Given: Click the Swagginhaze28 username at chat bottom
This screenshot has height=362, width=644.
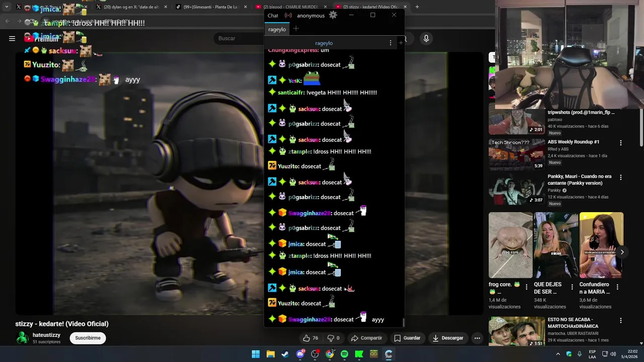Looking at the screenshot, I should point(309,319).
